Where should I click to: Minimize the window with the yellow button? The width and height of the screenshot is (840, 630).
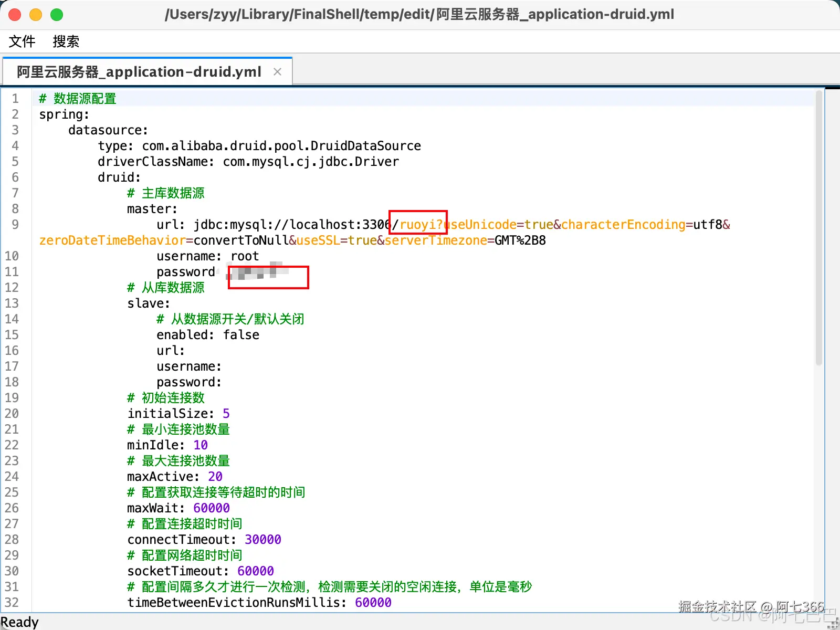[36, 15]
